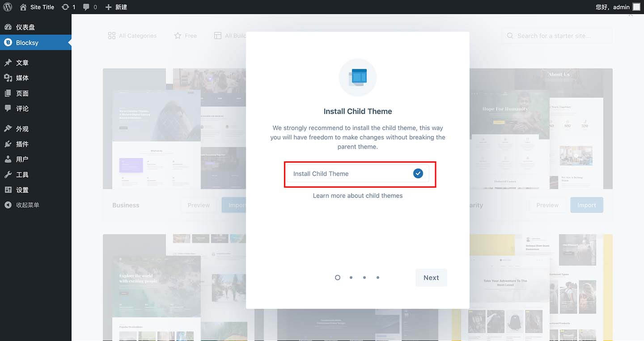
Task: Preview the Business starter site
Action: tap(199, 205)
